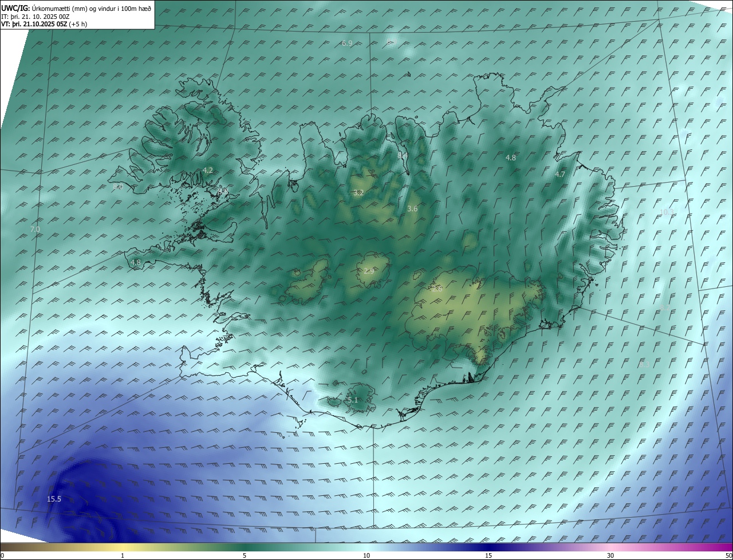Click the 50 tick on the color scale
The height and width of the screenshot is (560, 733).
[728, 555]
